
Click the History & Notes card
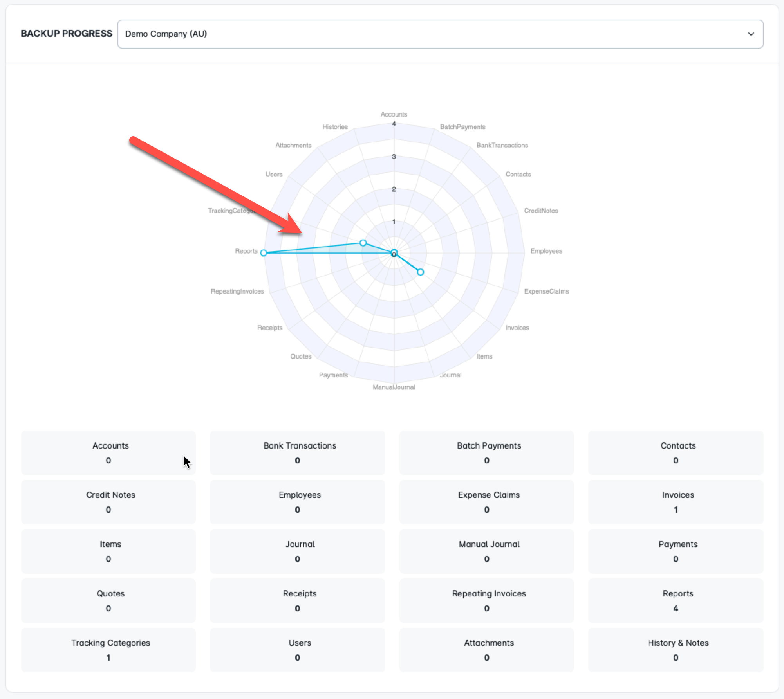(676, 650)
